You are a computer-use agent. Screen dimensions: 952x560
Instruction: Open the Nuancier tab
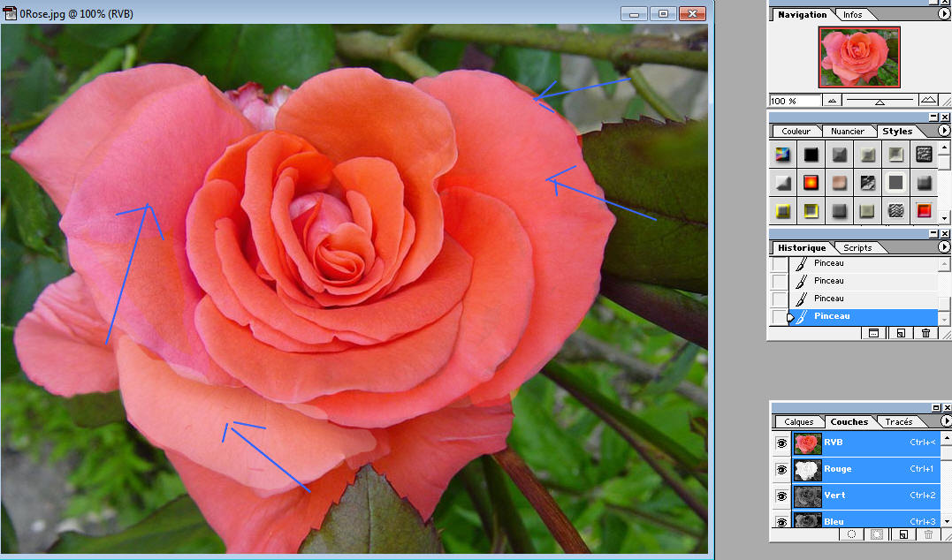coord(848,131)
